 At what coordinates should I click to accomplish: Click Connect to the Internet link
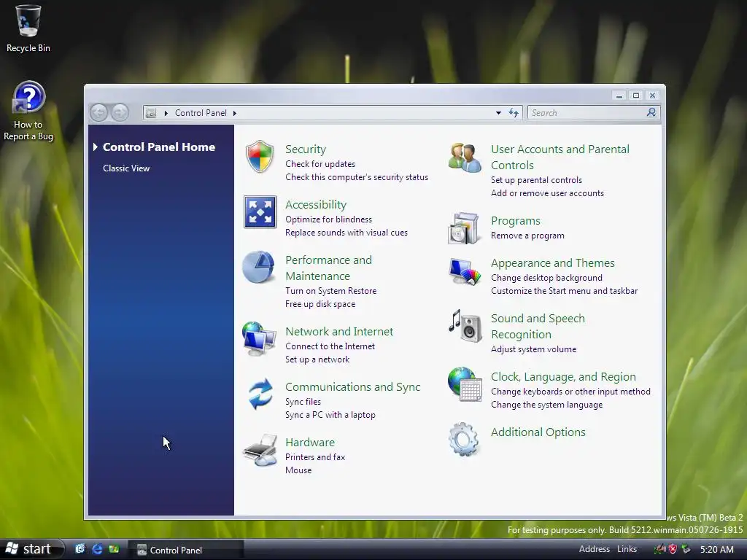click(x=330, y=346)
